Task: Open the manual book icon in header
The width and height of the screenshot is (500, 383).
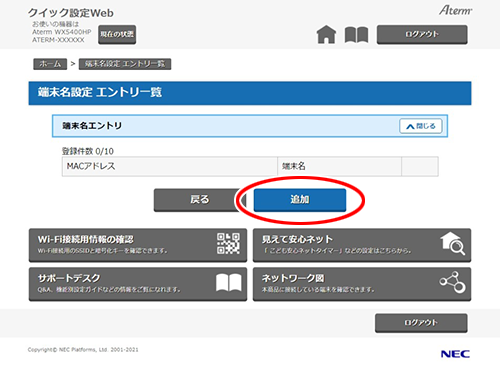Action: [356, 35]
